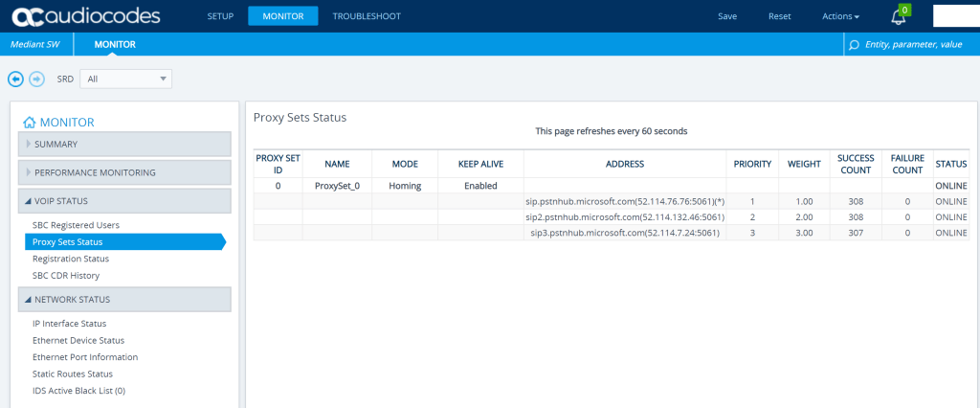This screenshot has width=980, height=408.
Task: Click the Monitor home icon
Action: point(29,122)
